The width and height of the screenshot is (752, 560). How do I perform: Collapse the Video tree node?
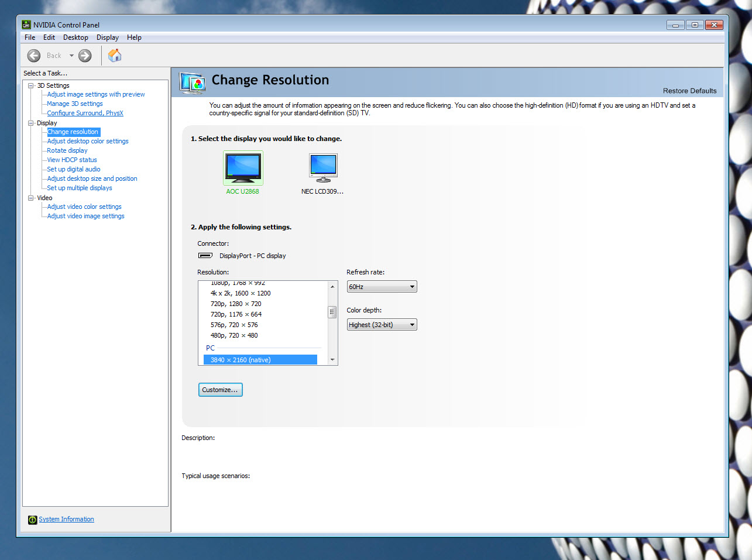point(31,198)
